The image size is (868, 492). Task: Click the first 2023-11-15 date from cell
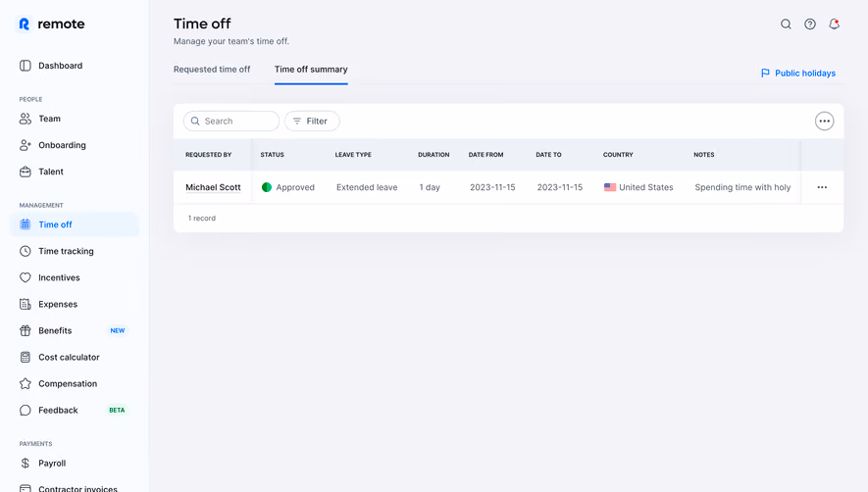coord(492,187)
